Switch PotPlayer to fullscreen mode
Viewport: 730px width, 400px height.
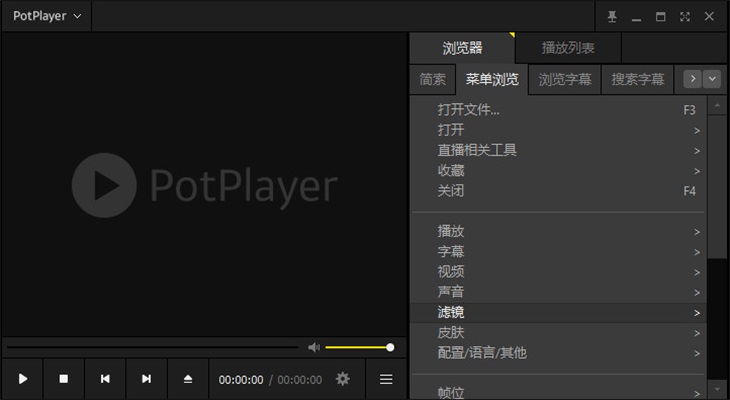click(x=684, y=17)
